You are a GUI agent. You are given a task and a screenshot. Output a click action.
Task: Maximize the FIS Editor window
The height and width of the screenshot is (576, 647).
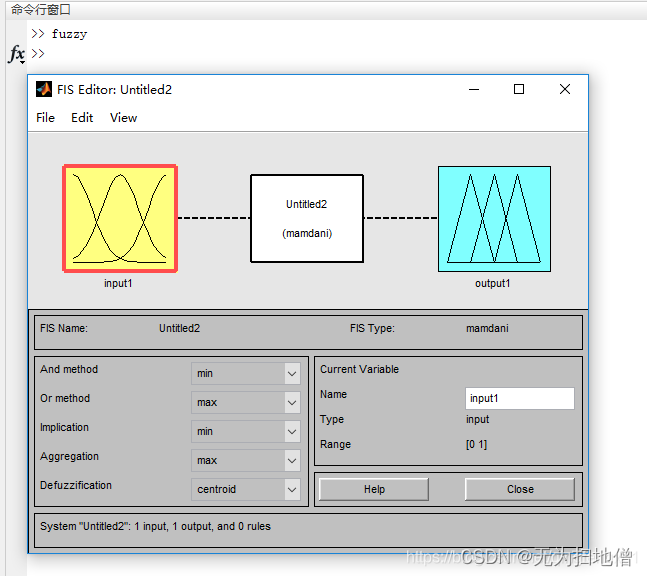click(519, 89)
